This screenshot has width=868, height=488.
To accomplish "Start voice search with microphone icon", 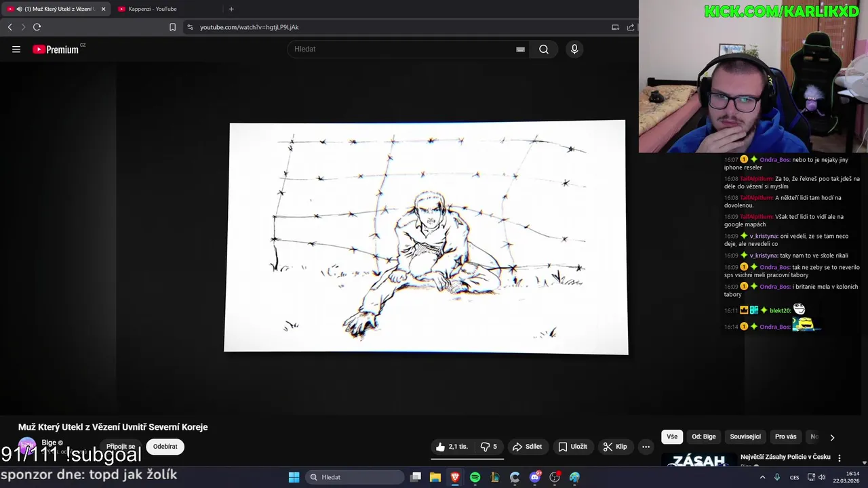I will pyautogui.click(x=574, y=49).
